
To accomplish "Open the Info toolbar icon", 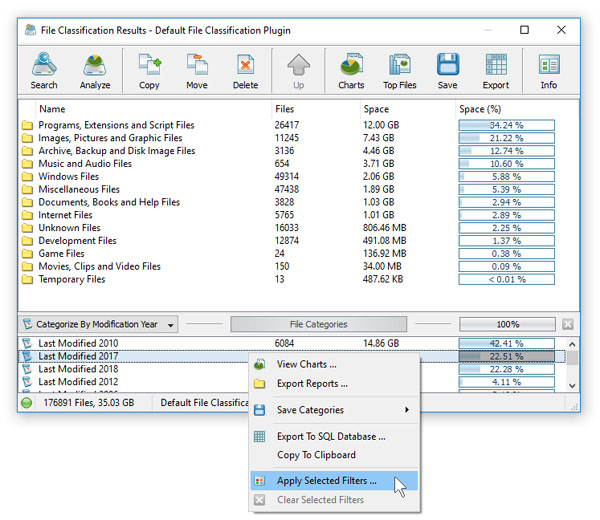I will pyautogui.click(x=549, y=71).
